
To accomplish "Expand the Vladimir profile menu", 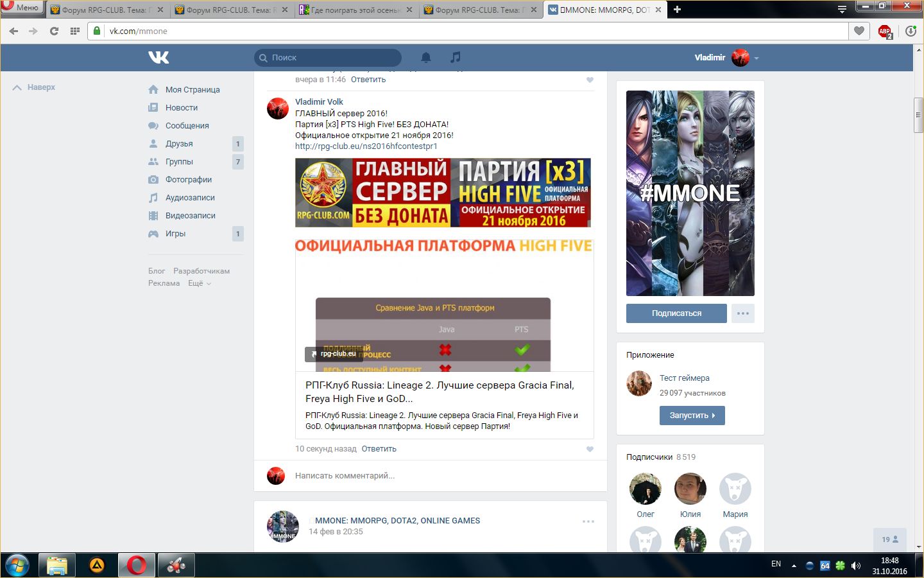I will (726, 58).
